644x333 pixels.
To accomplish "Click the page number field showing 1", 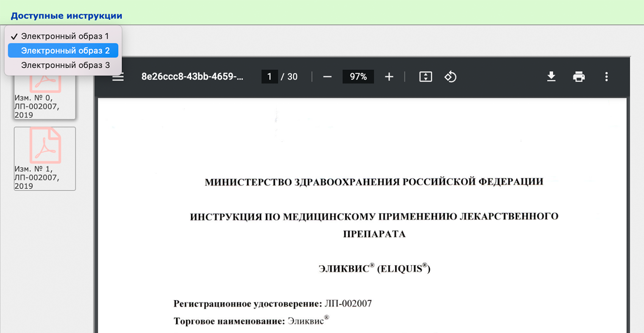I will coord(269,77).
